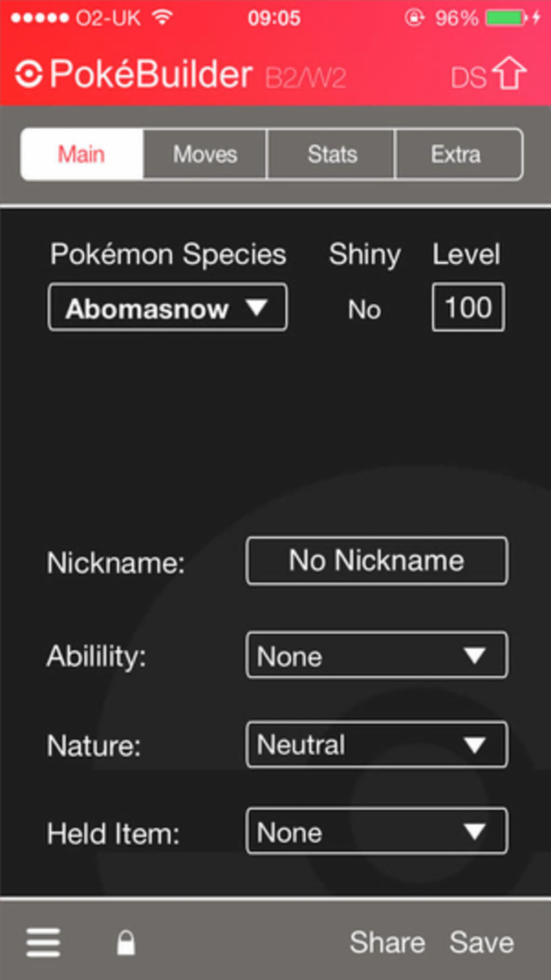The width and height of the screenshot is (551, 980).
Task: Tap the padlock lock icon
Action: tap(126, 943)
